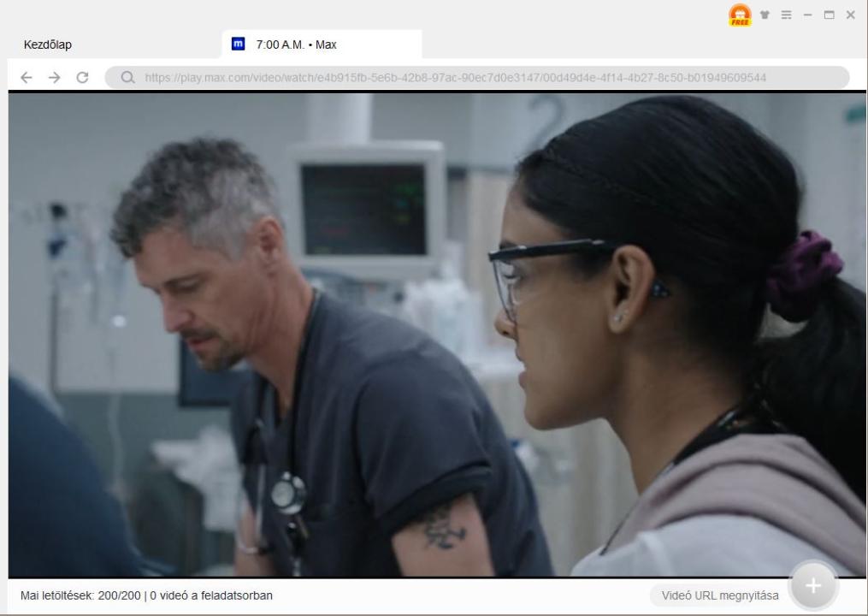Click the orange FREE gift icon

pos(740,15)
